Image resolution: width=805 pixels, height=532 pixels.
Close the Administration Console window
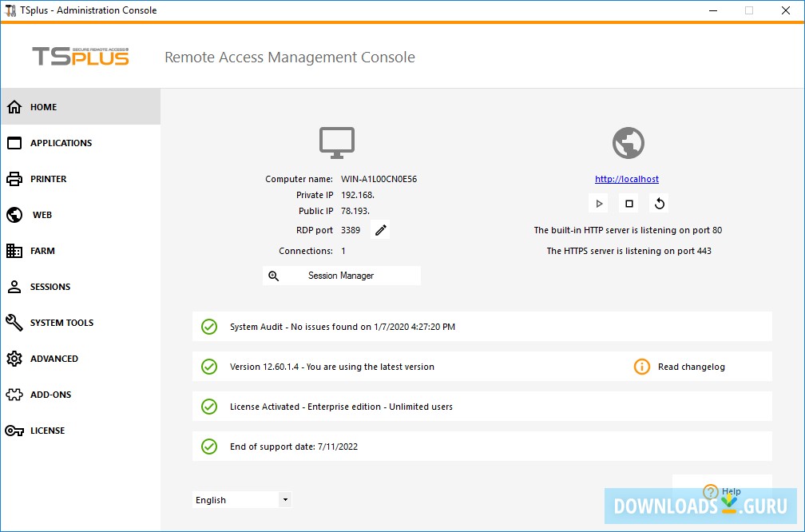tap(786, 10)
